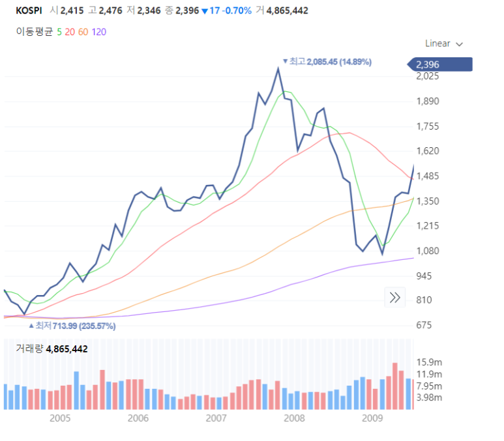Click the 810 price axis label
504x441 pixels.
coord(424,300)
